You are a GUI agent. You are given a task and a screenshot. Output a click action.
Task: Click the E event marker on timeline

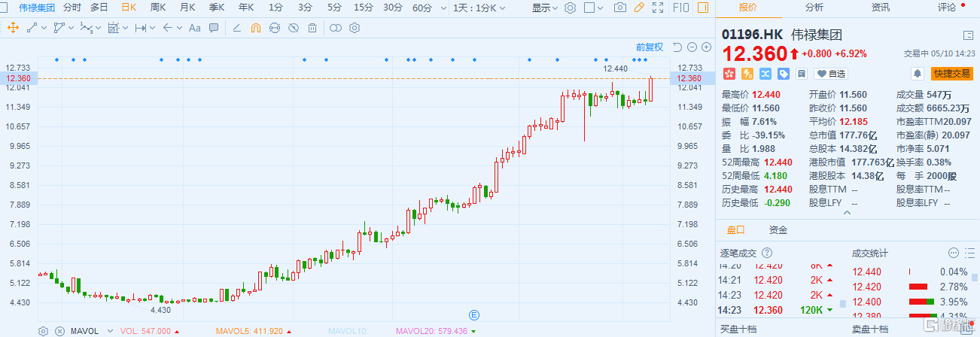tap(474, 314)
